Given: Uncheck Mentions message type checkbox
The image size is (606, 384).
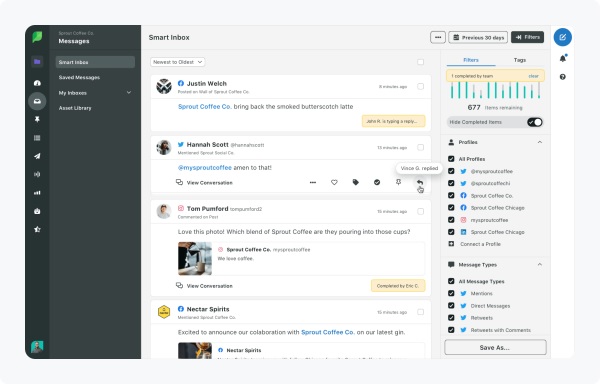Looking at the screenshot, I should coord(451,293).
